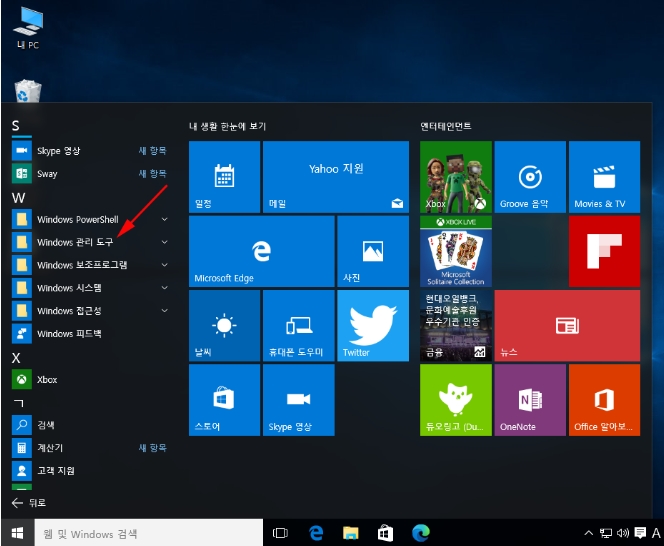
Task: Open network status tray icon
Action: click(606, 533)
